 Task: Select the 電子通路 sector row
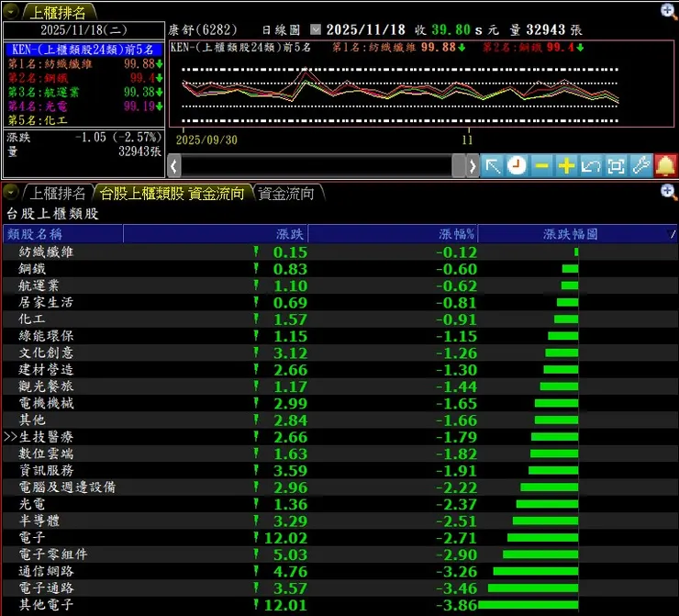point(339,588)
